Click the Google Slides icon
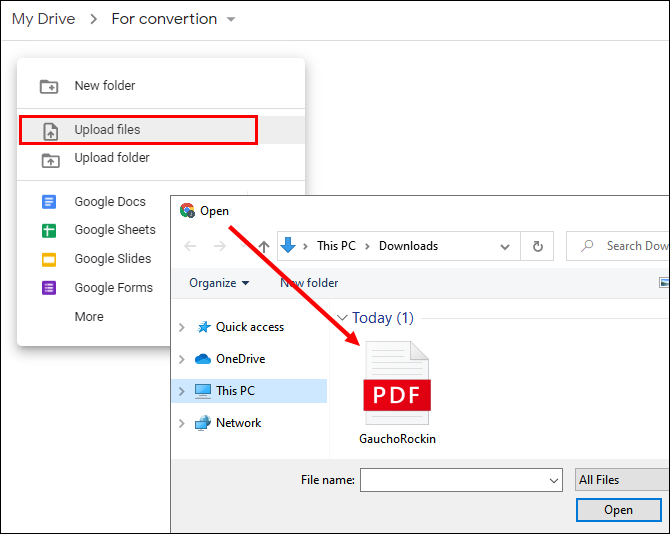Viewport: 670px width, 534px height. point(49,259)
